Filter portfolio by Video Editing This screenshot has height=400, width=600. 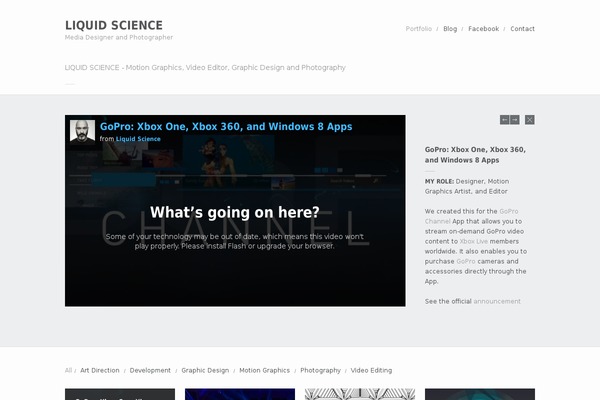(371, 370)
